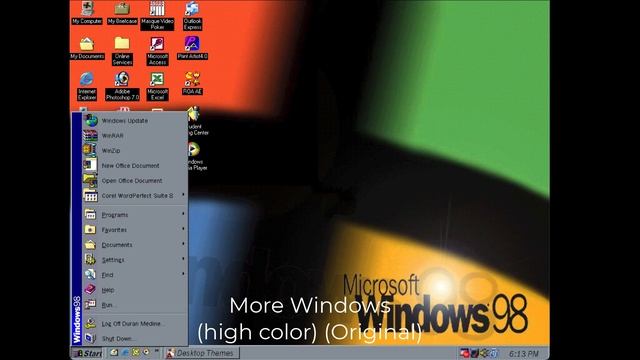
Task: Launch the Microsoft Excel desktop shortcut
Action: click(x=157, y=87)
